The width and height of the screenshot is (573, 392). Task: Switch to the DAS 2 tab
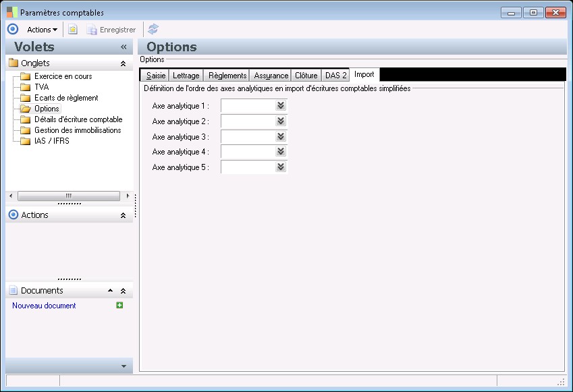pyautogui.click(x=336, y=76)
